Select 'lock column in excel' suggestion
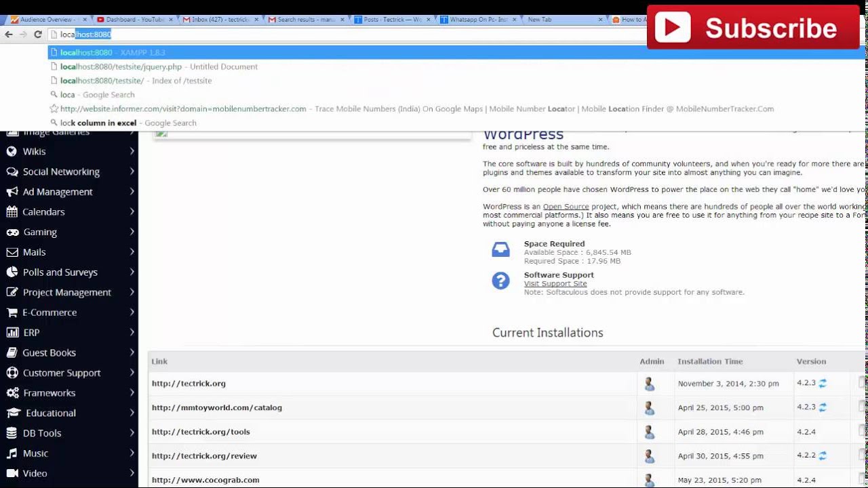 (x=456, y=123)
